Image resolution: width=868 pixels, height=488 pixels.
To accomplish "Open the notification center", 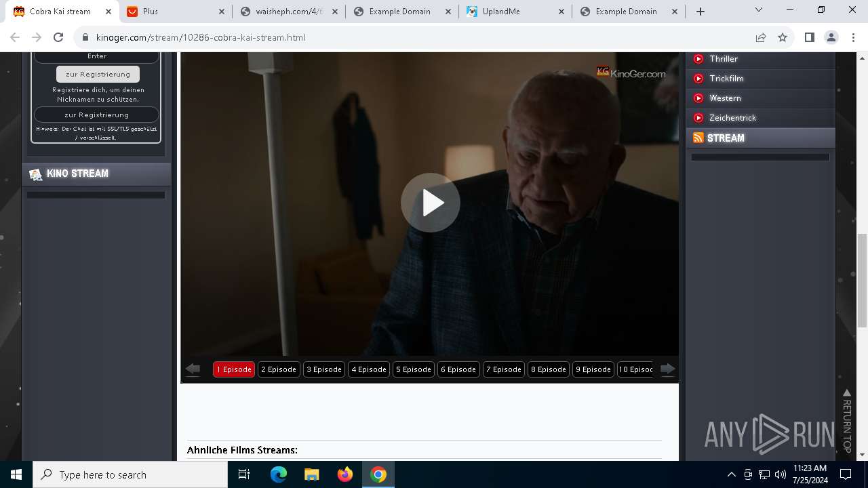I will click(846, 474).
